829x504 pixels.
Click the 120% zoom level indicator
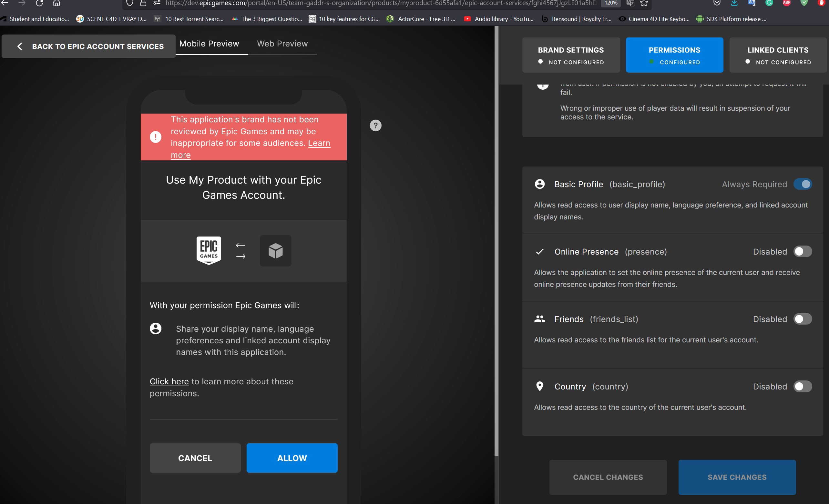611,3
